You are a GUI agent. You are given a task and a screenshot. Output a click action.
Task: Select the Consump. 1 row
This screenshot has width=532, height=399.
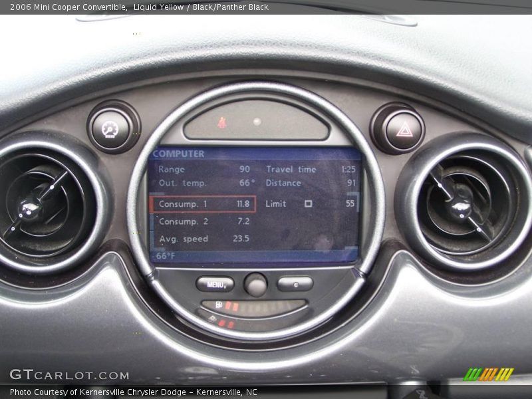click(x=203, y=204)
